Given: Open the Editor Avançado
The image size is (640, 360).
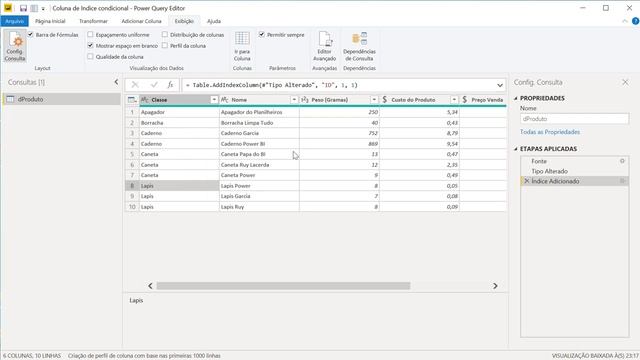Looking at the screenshot, I should coord(324,46).
